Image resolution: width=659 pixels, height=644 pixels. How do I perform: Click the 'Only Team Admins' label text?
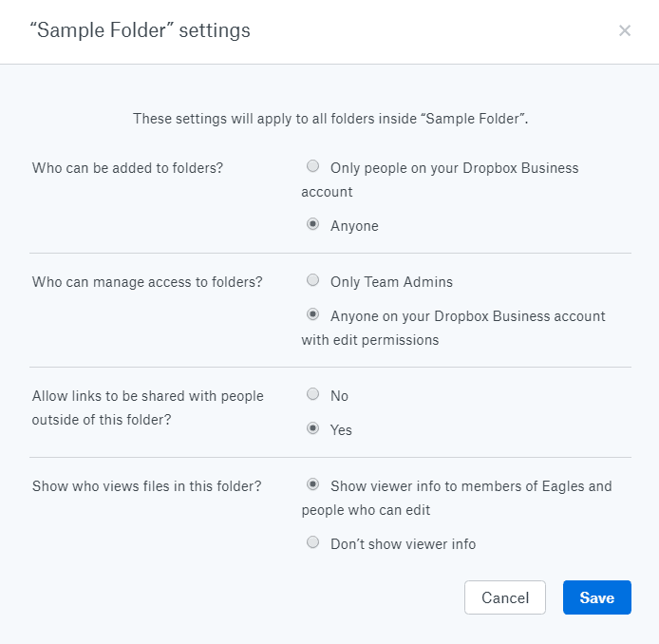pyautogui.click(x=392, y=282)
